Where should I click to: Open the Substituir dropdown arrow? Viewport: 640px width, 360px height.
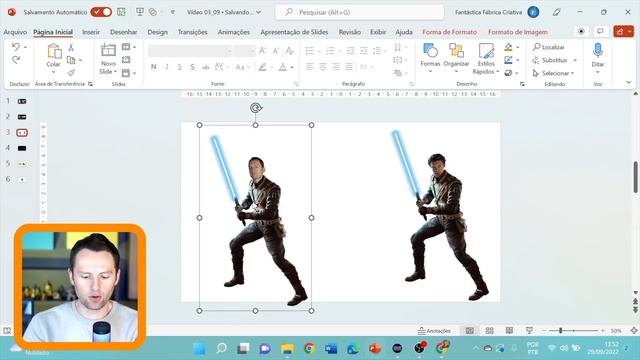pyautogui.click(x=575, y=60)
